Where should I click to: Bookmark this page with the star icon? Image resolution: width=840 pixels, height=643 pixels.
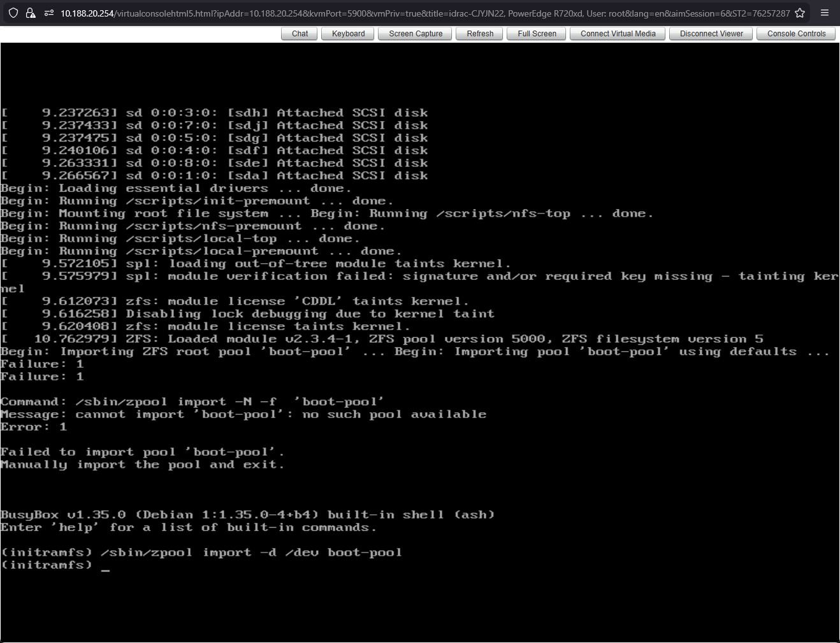click(x=800, y=13)
